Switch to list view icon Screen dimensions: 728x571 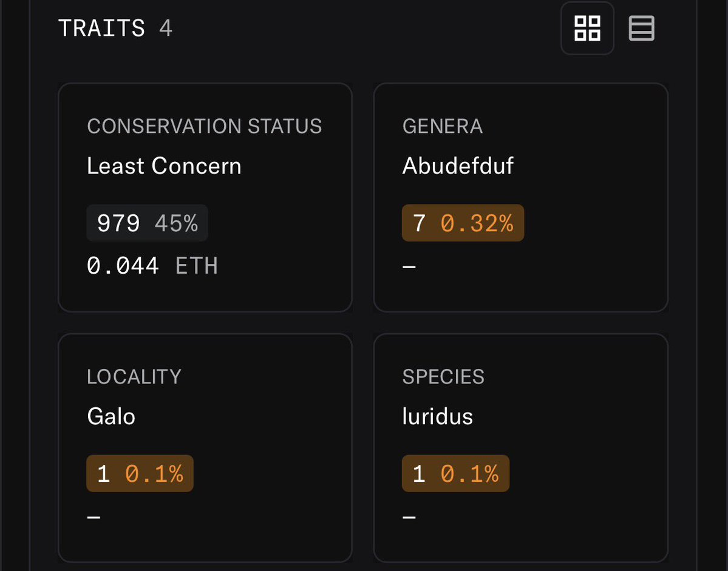point(642,29)
